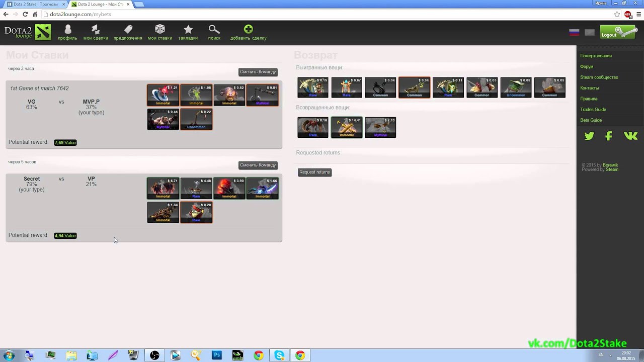
Task: Select the $7.13 Mythical returned item
Action: click(x=380, y=127)
